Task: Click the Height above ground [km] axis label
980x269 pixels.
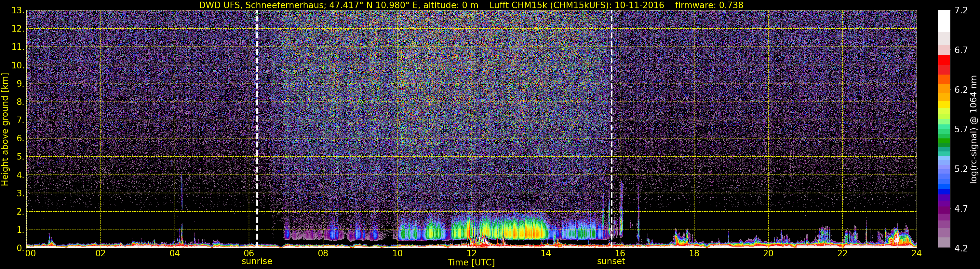Action: point(5,129)
